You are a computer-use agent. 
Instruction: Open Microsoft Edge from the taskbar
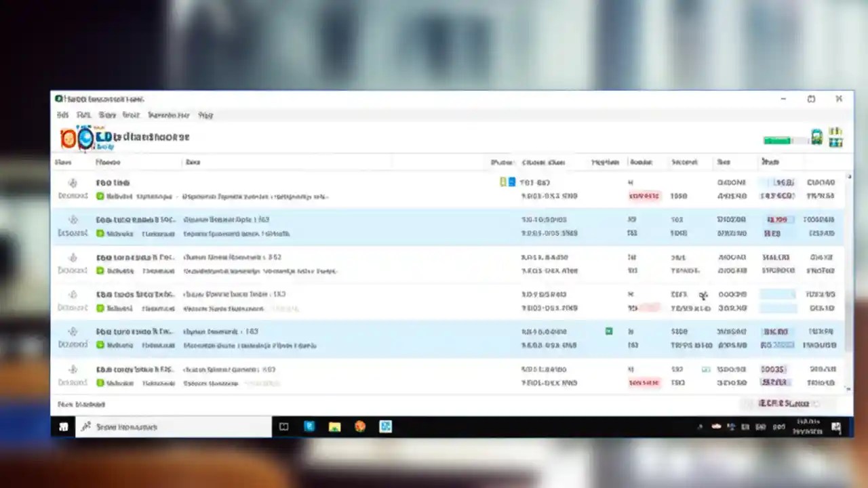309,426
